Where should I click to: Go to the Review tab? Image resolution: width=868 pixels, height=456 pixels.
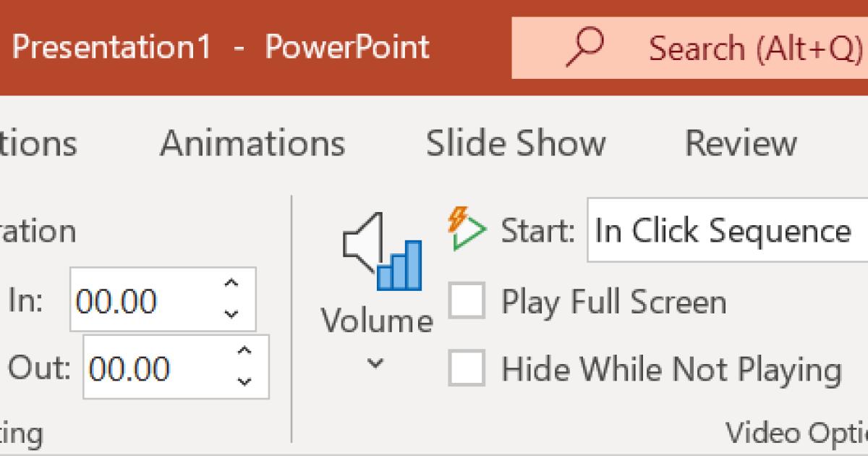point(740,143)
